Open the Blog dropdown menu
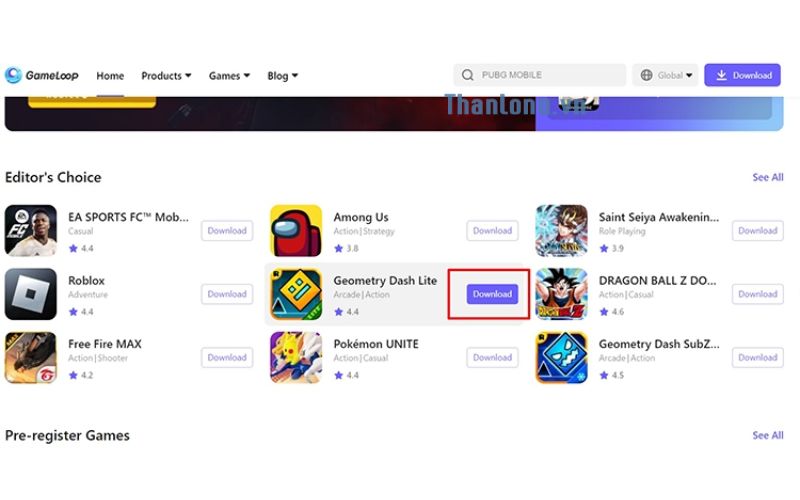This screenshot has width=800, height=500. coord(283,76)
